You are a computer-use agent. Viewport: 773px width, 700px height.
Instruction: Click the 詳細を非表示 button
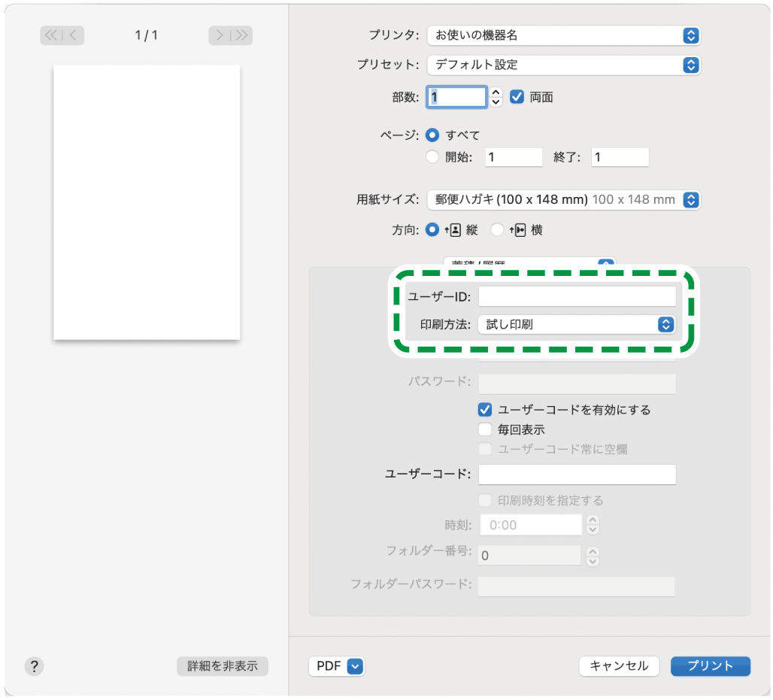(x=222, y=666)
